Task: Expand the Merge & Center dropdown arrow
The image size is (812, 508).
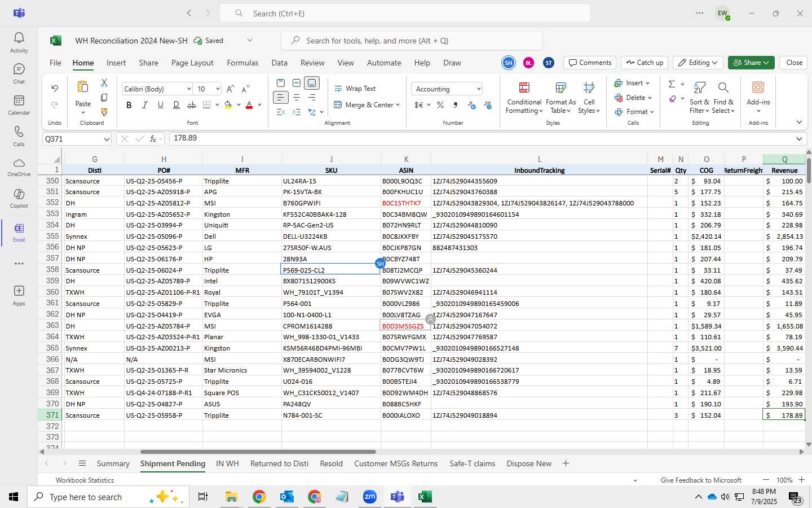Action: point(398,105)
